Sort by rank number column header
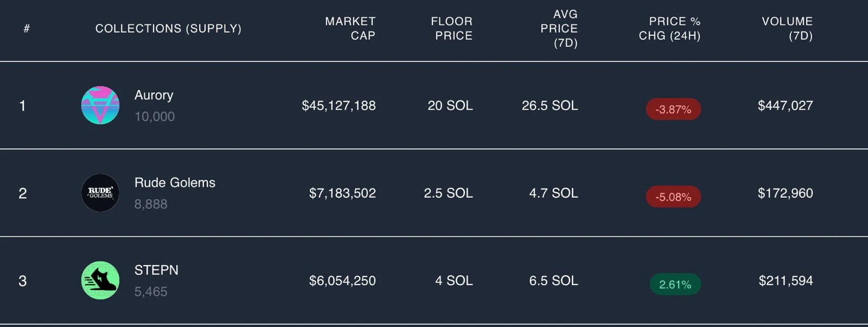 coord(27,28)
